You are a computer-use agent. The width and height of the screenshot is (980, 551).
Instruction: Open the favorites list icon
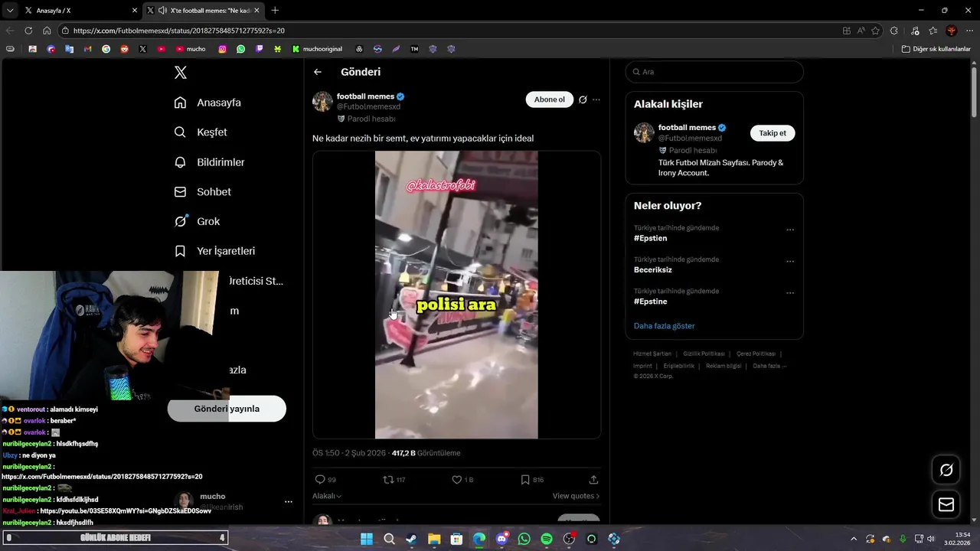click(x=933, y=31)
